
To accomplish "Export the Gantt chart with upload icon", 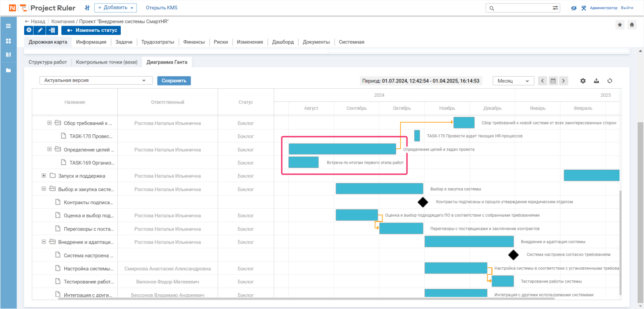I will click(x=596, y=81).
